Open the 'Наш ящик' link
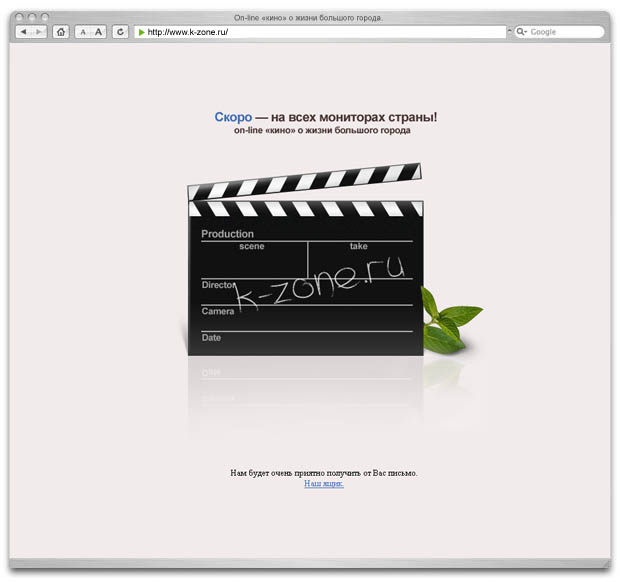 coord(324,484)
